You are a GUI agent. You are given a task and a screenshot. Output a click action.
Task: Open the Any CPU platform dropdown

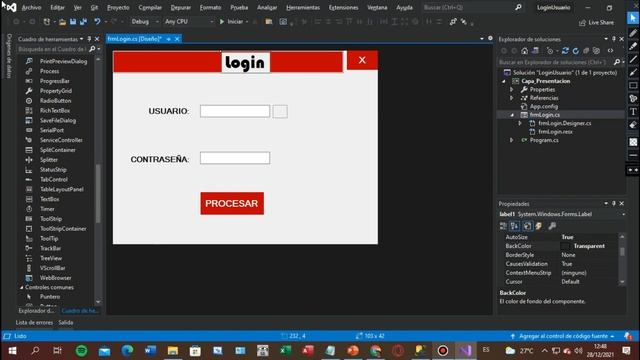pyautogui.click(x=189, y=22)
